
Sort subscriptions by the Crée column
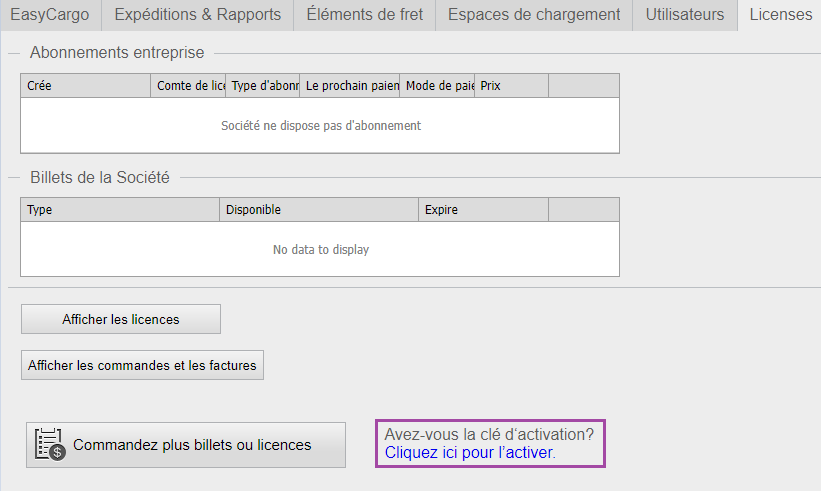85,86
